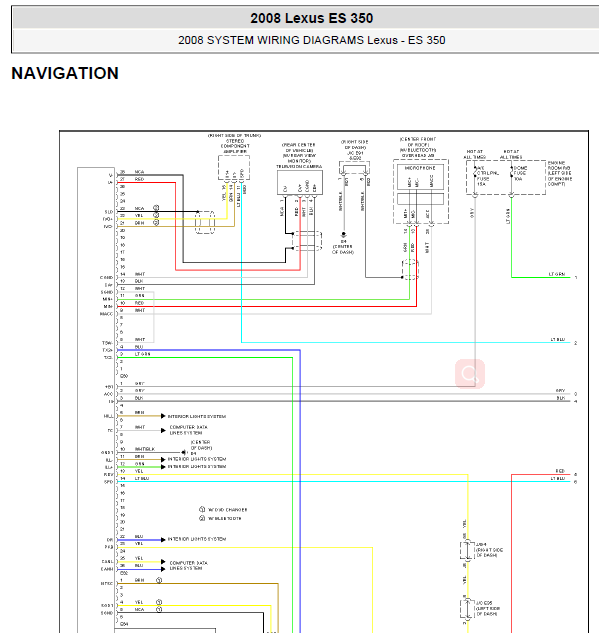Click the DOME FUSE 10A label
The height and width of the screenshot is (633, 599).
(520, 173)
